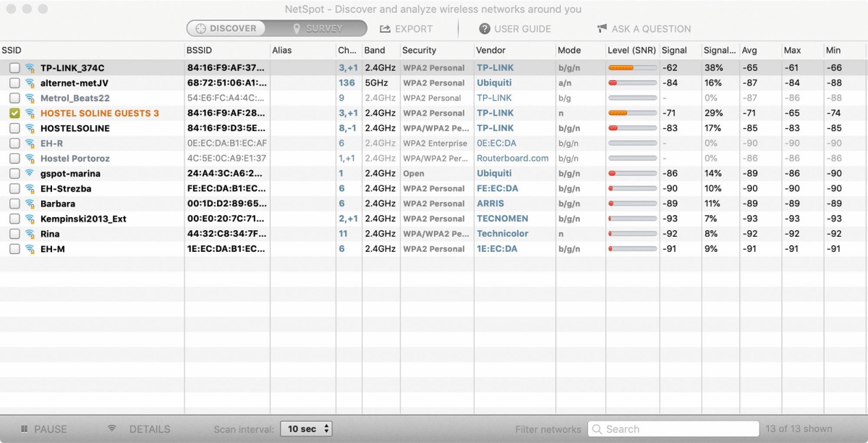Click the ARRIS vendor cell
Screen dimensions: 868x443
click(490, 204)
